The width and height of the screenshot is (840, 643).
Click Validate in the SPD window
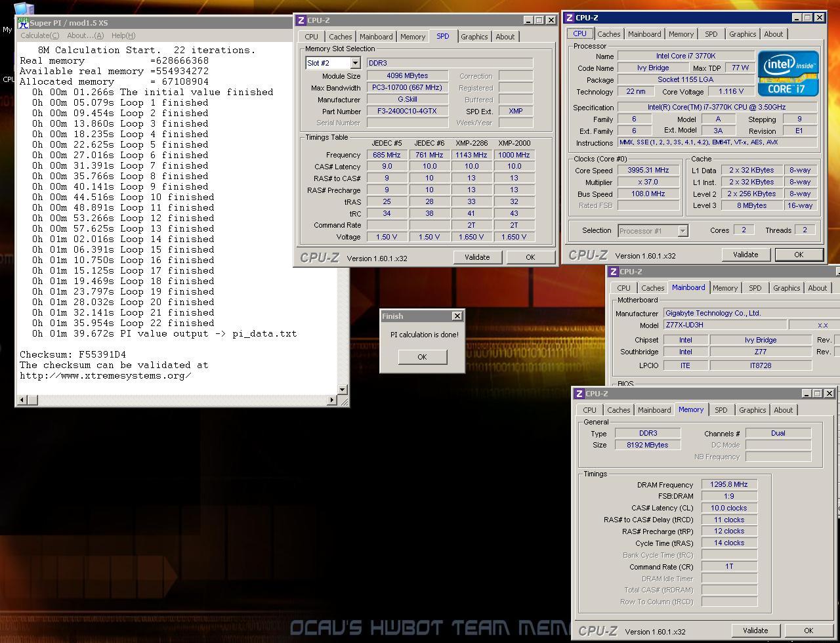pyautogui.click(x=477, y=257)
